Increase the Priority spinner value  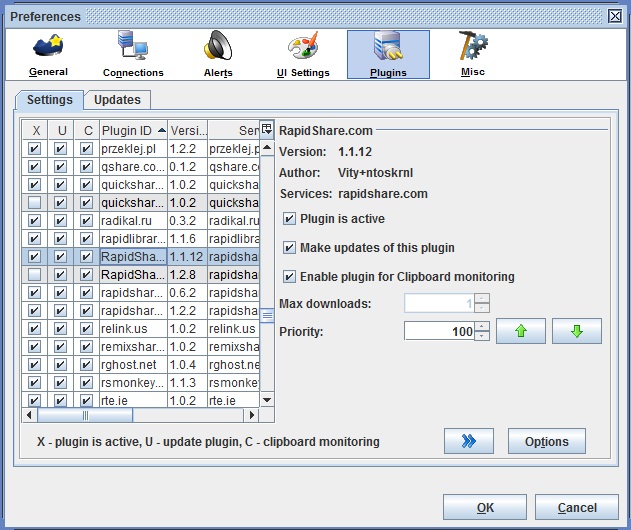click(x=483, y=326)
